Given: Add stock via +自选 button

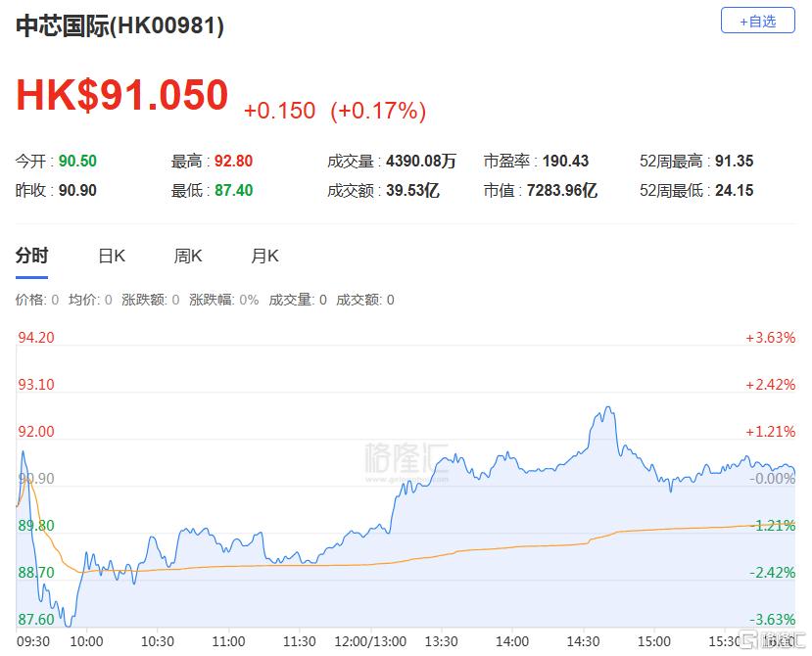Looking at the screenshot, I should (x=757, y=21).
